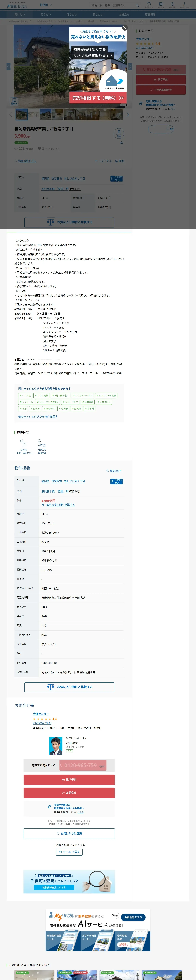
Task: Click 電話手話通訳サービス こちら link in bottom section
Action: pos(81,812)
